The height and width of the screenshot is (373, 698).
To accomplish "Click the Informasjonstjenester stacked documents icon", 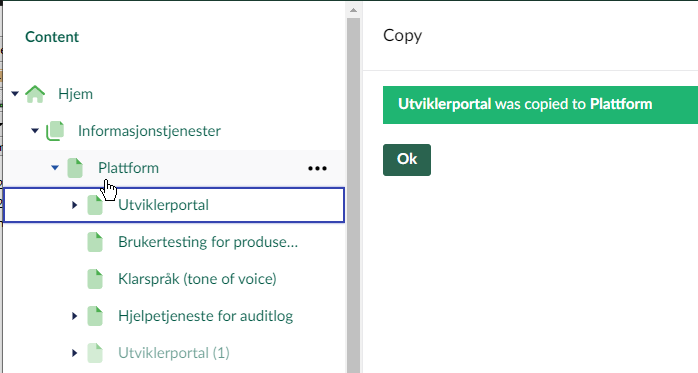I will click(55, 131).
